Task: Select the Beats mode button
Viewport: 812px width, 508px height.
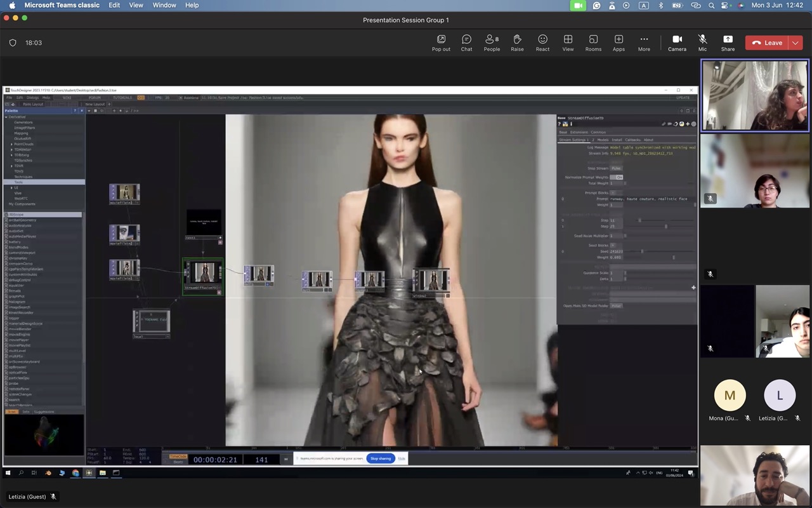Action: point(178,462)
